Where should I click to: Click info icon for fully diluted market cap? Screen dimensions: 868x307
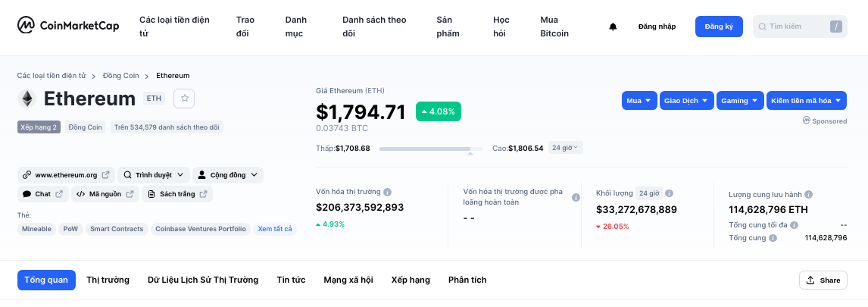pyautogui.click(x=576, y=197)
